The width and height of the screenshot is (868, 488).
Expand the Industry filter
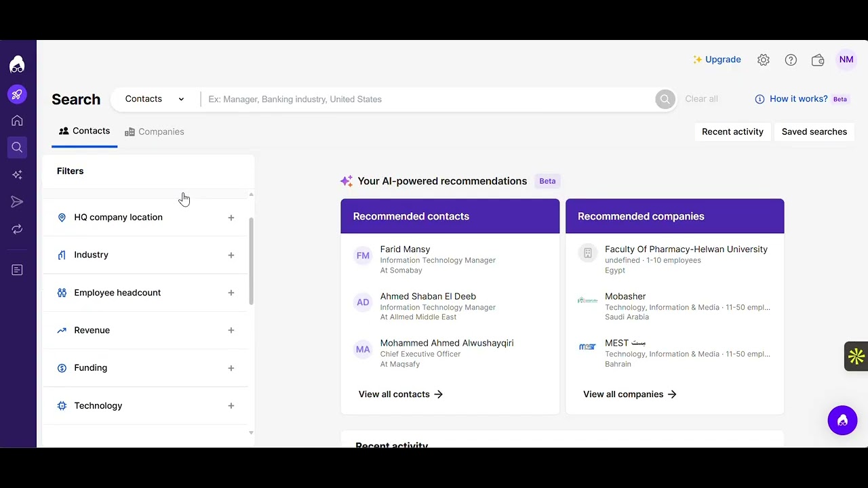(x=231, y=255)
